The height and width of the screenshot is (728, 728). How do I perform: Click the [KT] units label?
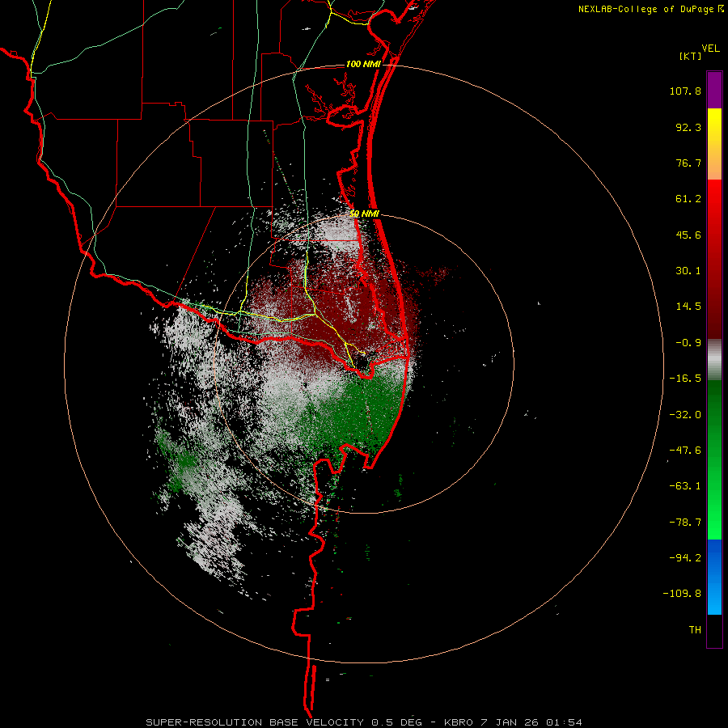tap(691, 56)
